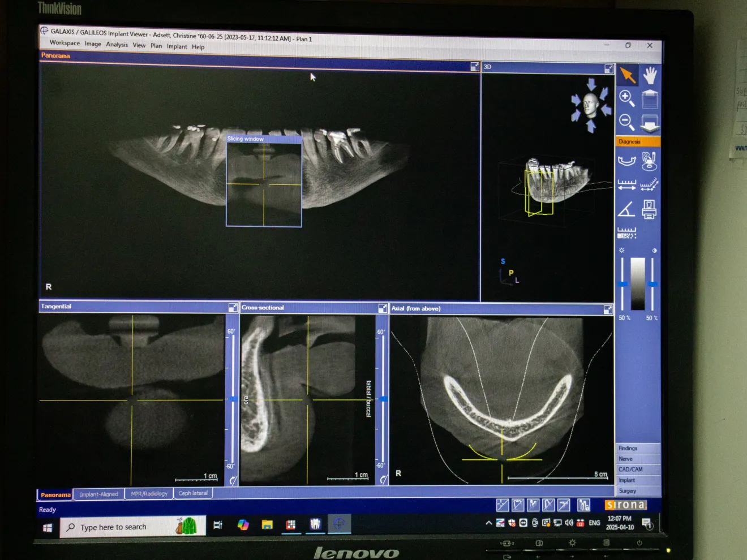Open File Explorer from the taskbar

pos(267,524)
